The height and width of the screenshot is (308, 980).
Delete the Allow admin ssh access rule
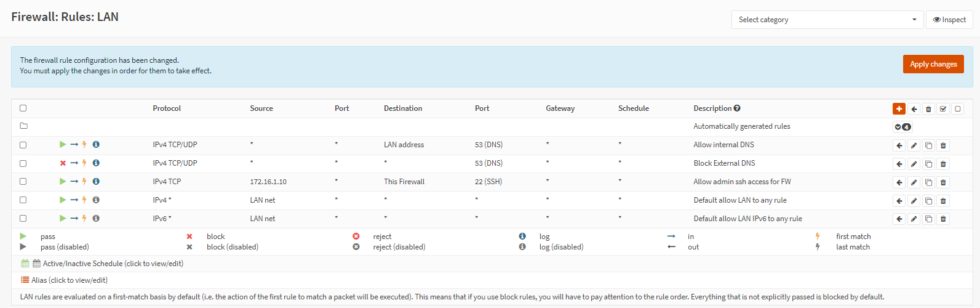pos(943,183)
